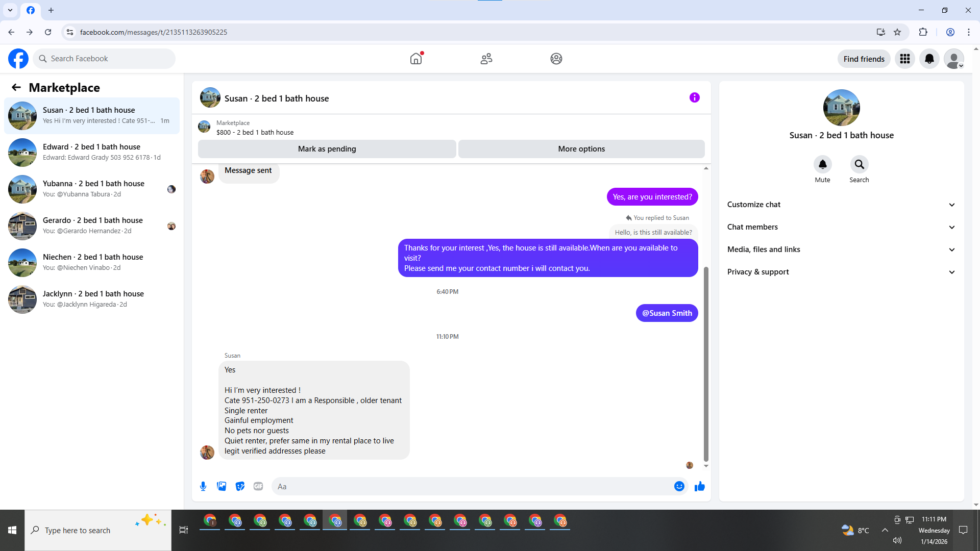Screen dimensions: 980x551
Task: Go to Facebook Home tab
Action: pos(416,59)
